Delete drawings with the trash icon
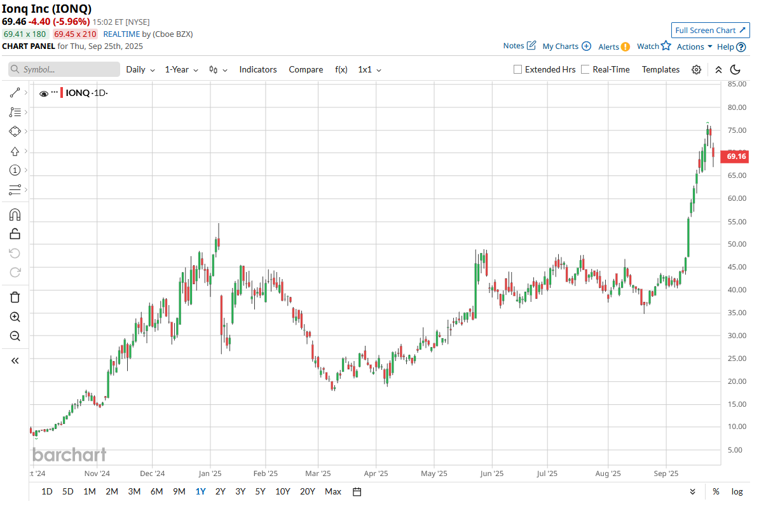Screen dimensions: 759x532 click(x=15, y=297)
